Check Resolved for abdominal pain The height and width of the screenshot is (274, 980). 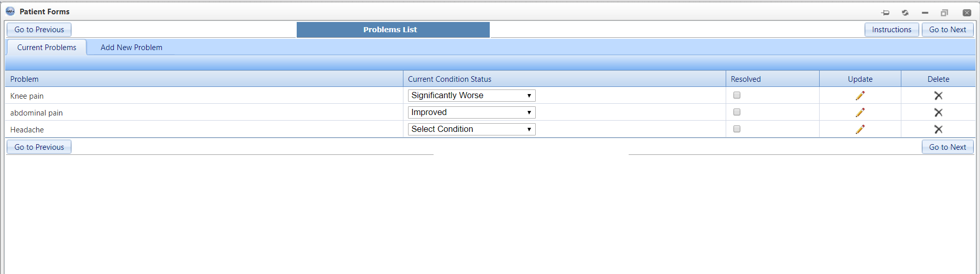[737, 112]
